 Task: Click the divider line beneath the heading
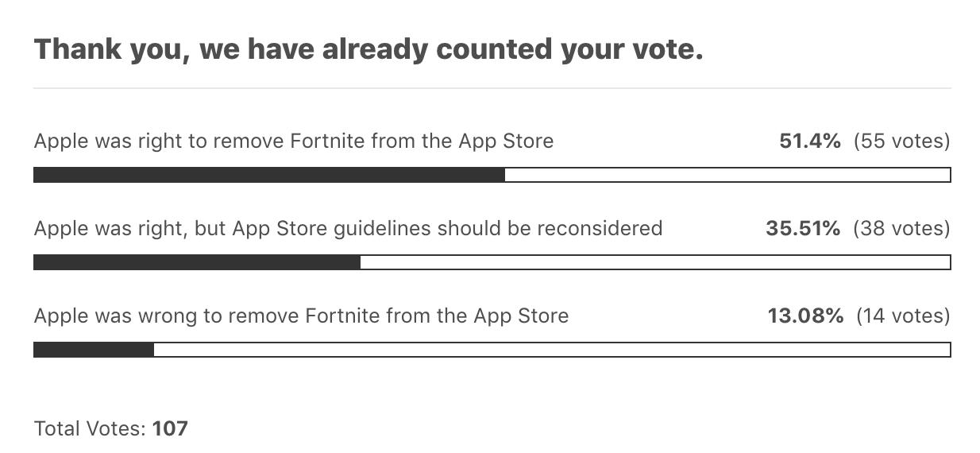[492, 88]
